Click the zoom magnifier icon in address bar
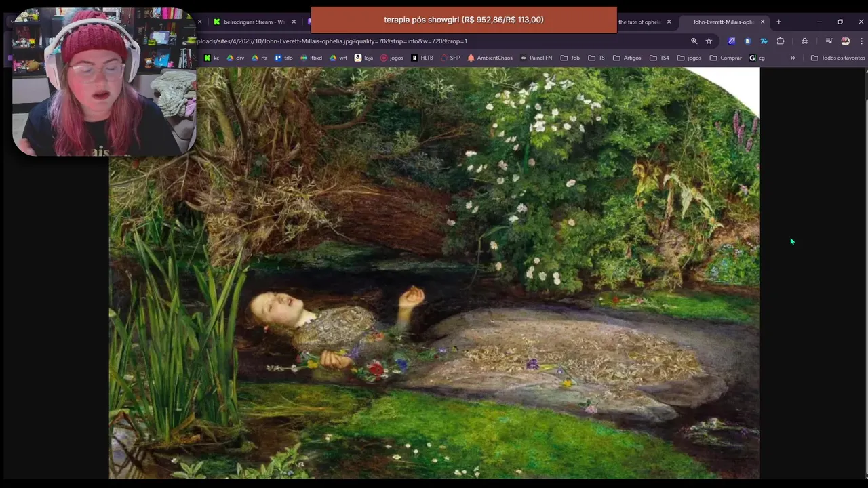The width and height of the screenshot is (868, 488). tap(694, 41)
